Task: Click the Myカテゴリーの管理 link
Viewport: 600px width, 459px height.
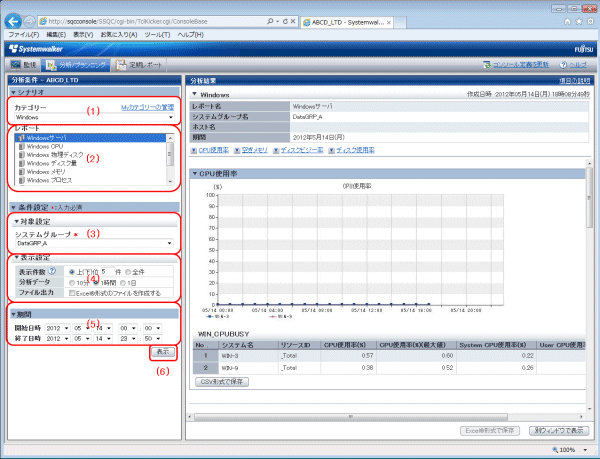Action: (x=147, y=106)
